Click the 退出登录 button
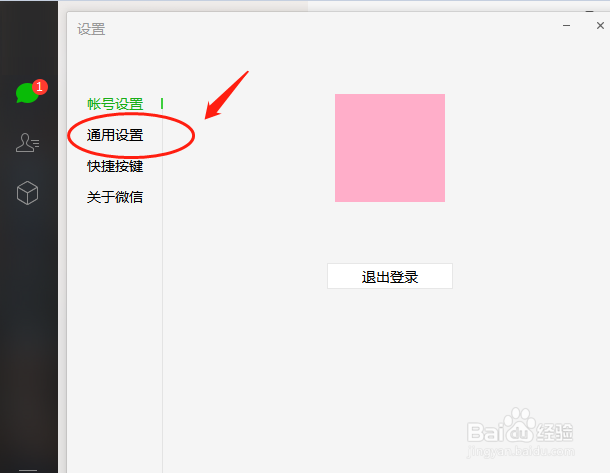Viewport: 610px width, 473px height. click(390, 276)
